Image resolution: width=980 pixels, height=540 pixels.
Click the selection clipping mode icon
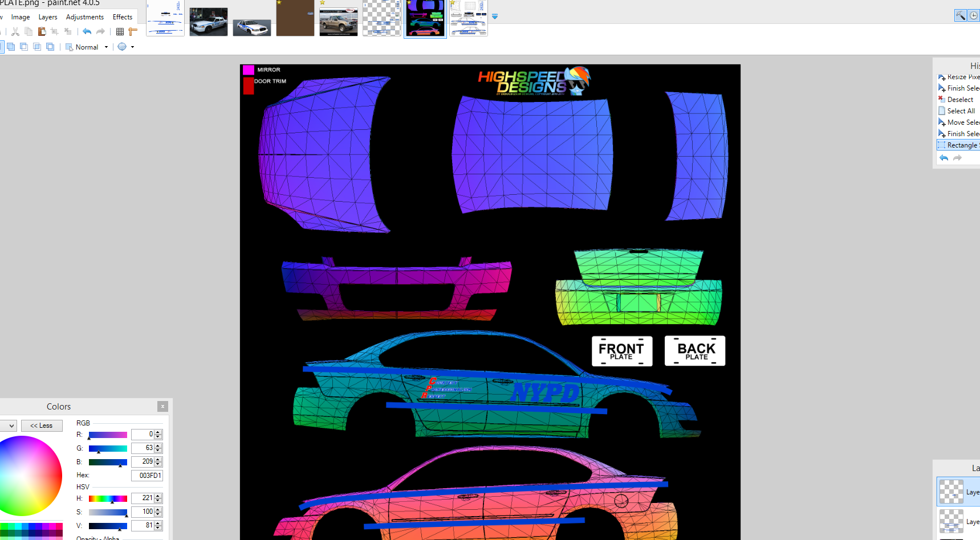pyautogui.click(x=122, y=47)
